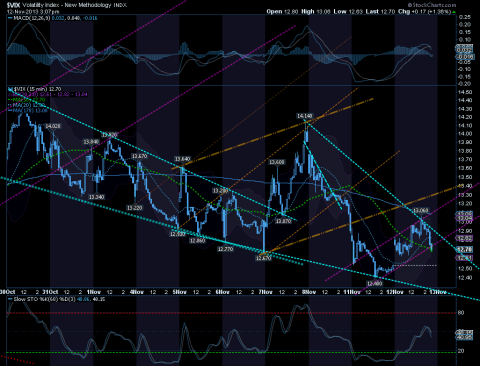The image size is (480, 366).
Task: Click the 14.140 peak price label
Action: (305, 116)
